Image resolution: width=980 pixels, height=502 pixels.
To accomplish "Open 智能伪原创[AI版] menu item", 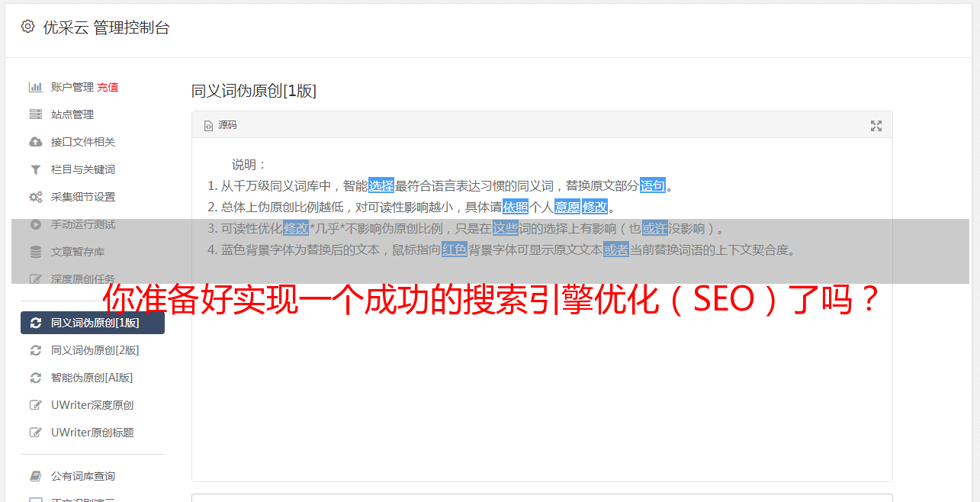I will (92, 378).
